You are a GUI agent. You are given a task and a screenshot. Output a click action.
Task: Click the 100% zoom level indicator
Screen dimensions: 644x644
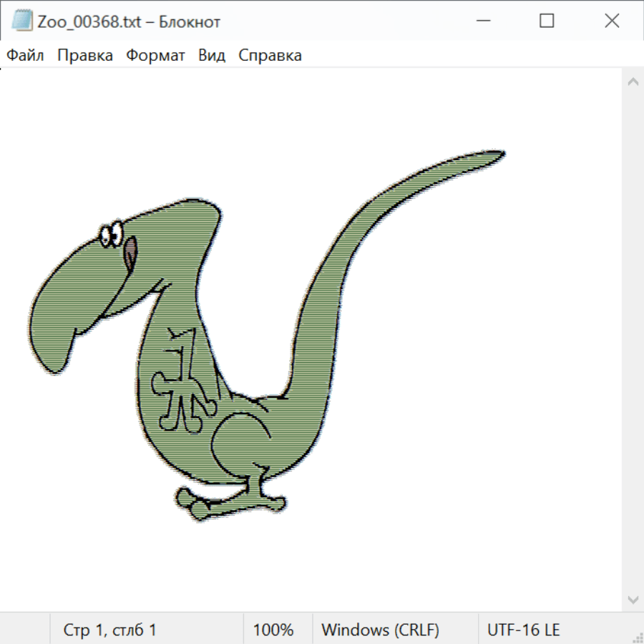tap(273, 630)
